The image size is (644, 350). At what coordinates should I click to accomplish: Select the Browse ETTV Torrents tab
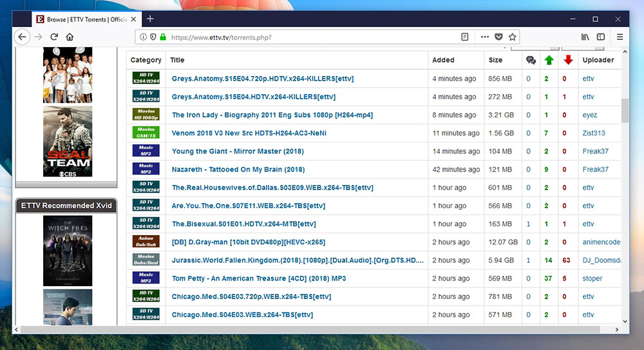coord(87,19)
